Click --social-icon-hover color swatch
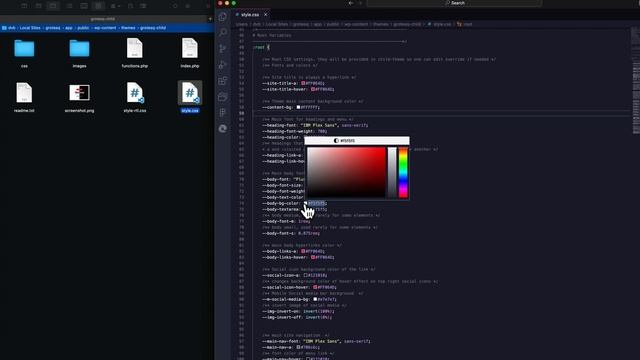This screenshot has width=640, height=360. click(x=315, y=287)
